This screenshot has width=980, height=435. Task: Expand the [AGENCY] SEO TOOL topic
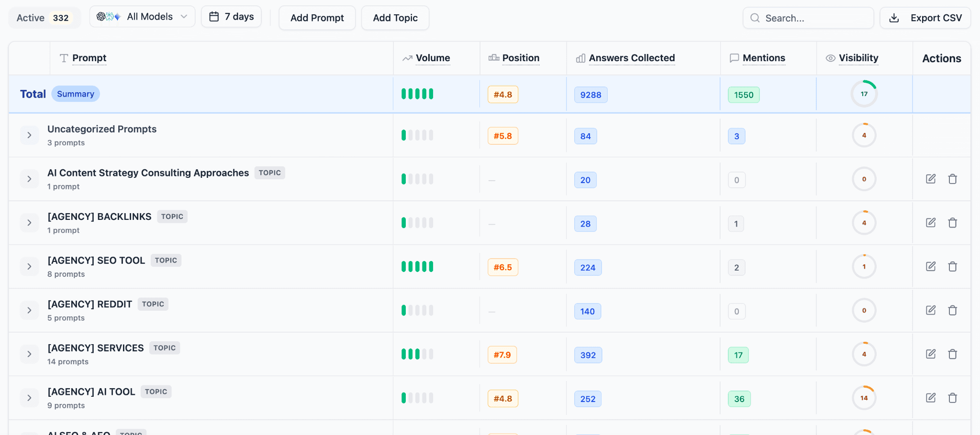tap(29, 266)
